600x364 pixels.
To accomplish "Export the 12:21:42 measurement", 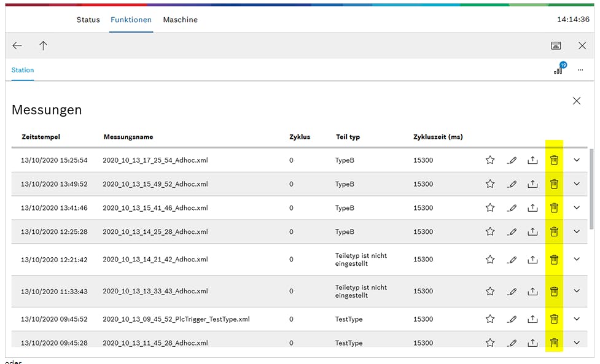I will coord(532,260).
